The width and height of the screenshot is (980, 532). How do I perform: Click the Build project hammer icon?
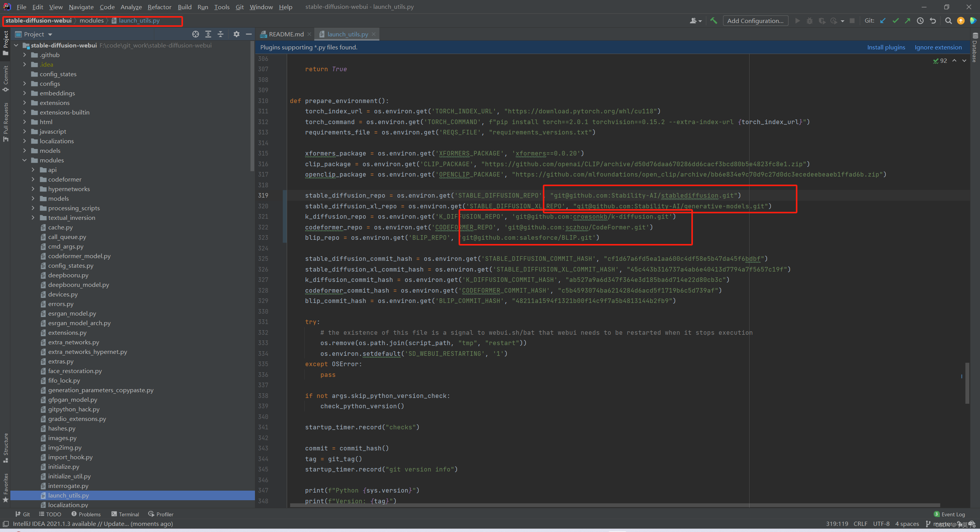point(714,21)
